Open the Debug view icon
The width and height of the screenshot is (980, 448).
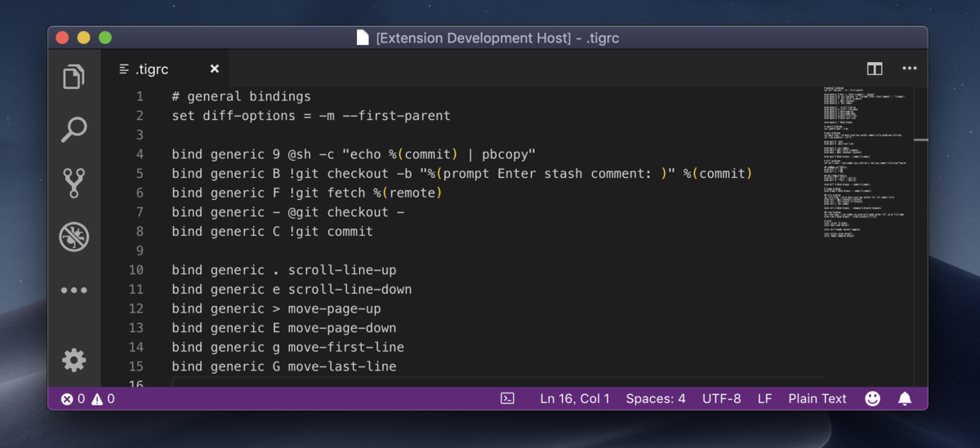tap(74, 237)
